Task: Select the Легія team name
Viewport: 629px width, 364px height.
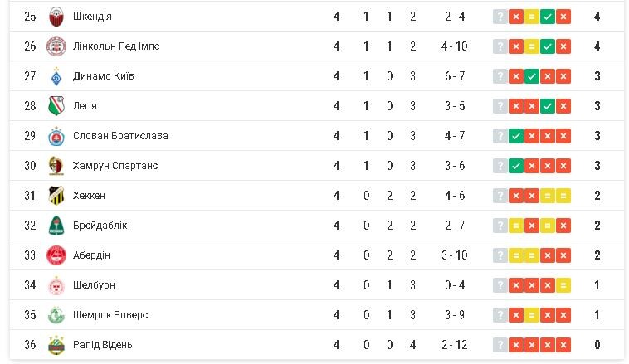Action: click(85, 106)
